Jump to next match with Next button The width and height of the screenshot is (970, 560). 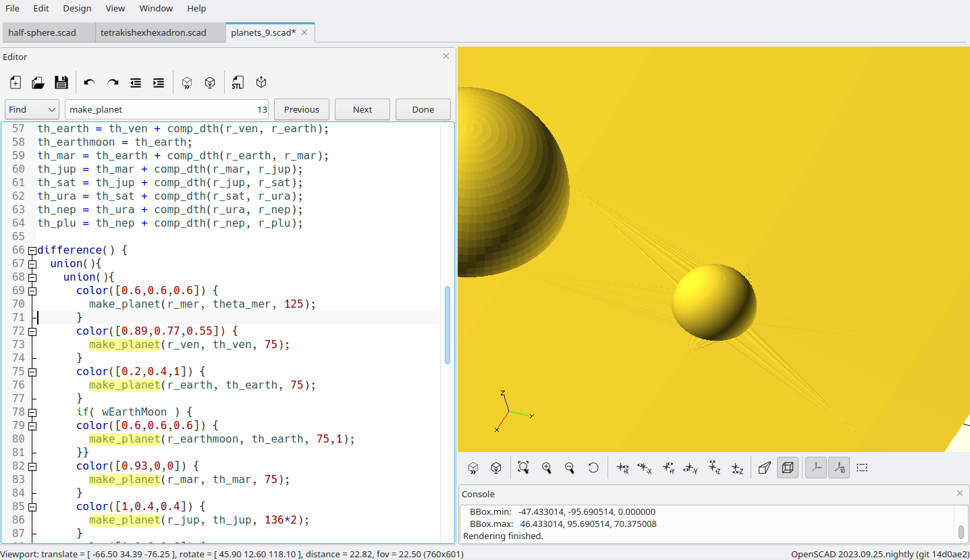click(362, 109)
